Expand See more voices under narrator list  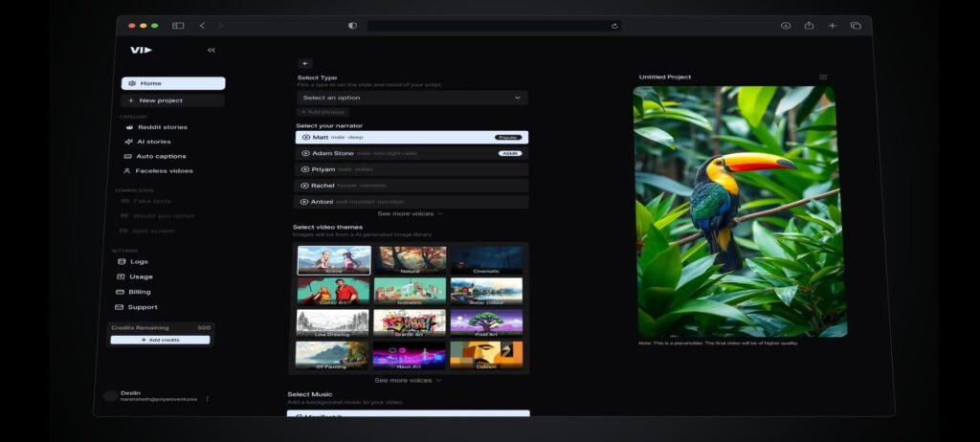click(410, 213)
